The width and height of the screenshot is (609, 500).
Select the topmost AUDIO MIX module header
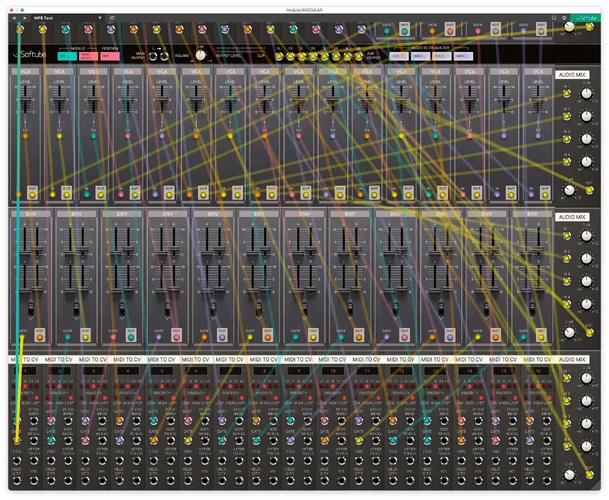[574, 75]
